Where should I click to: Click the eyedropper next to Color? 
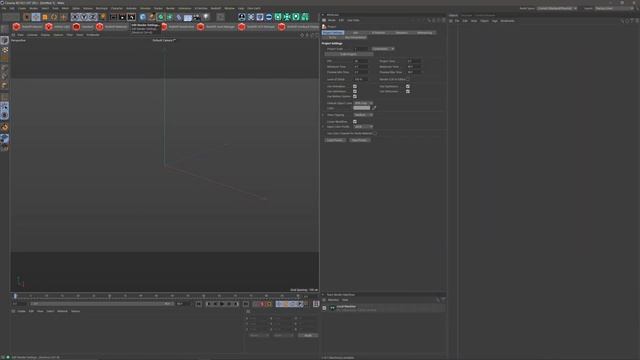(374, 108)
